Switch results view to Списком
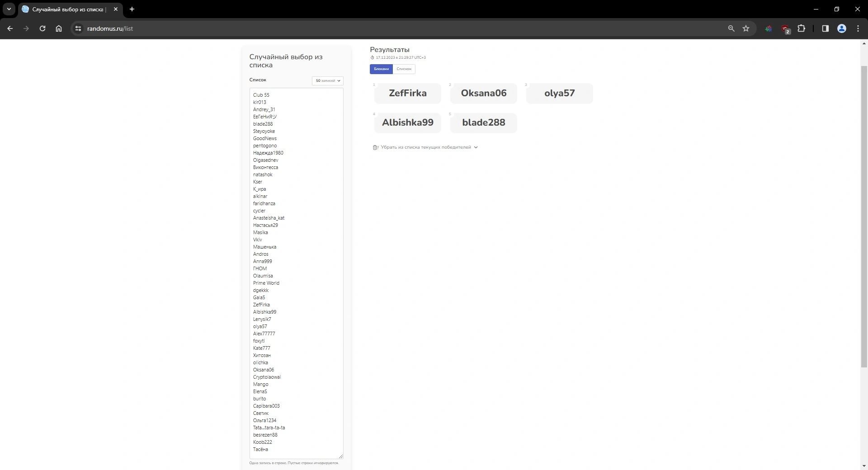The height and width of the screenshot is (470, 868). point(404,69)
